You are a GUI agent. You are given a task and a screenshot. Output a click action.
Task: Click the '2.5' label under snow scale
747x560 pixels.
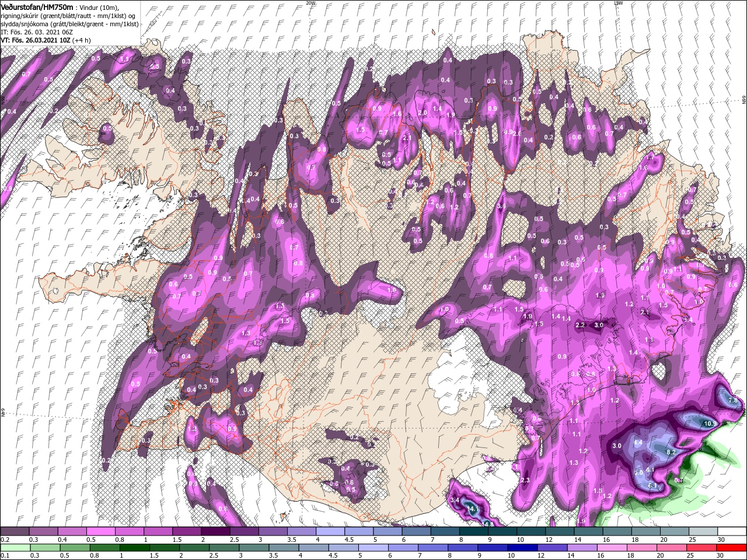click(x=234, y=540)
